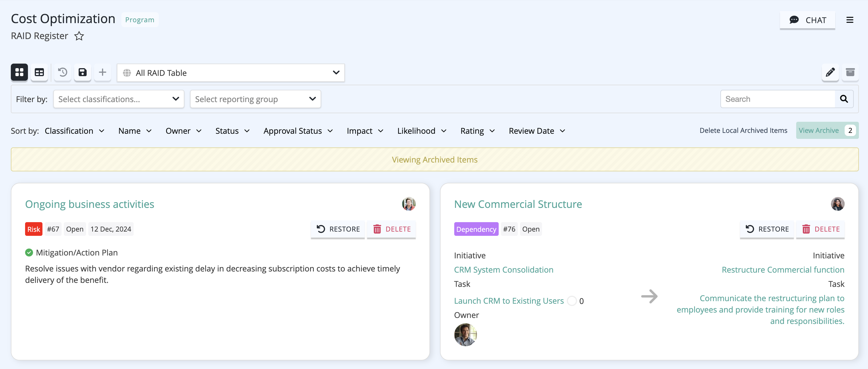The width and height of the screenshot is (868, 369).
Task: Click the Open status tag on #67
Action: [x=74, y=229]
